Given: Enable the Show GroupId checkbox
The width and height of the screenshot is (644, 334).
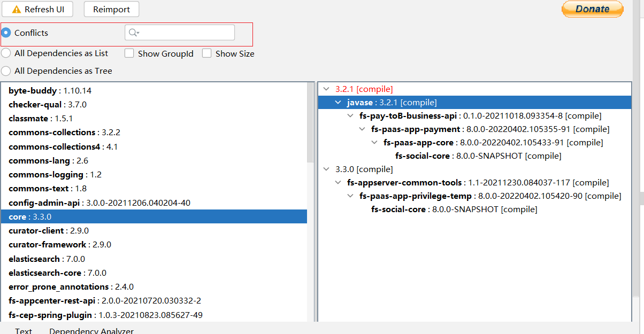Looking at the screenshot, I should point(129,53).
